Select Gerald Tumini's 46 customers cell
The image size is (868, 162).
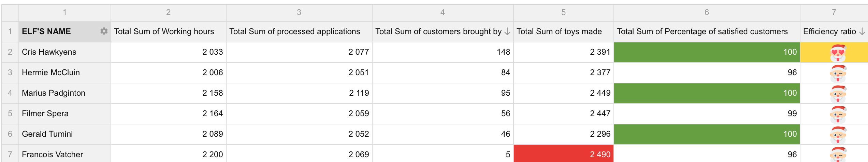(443, 134)
